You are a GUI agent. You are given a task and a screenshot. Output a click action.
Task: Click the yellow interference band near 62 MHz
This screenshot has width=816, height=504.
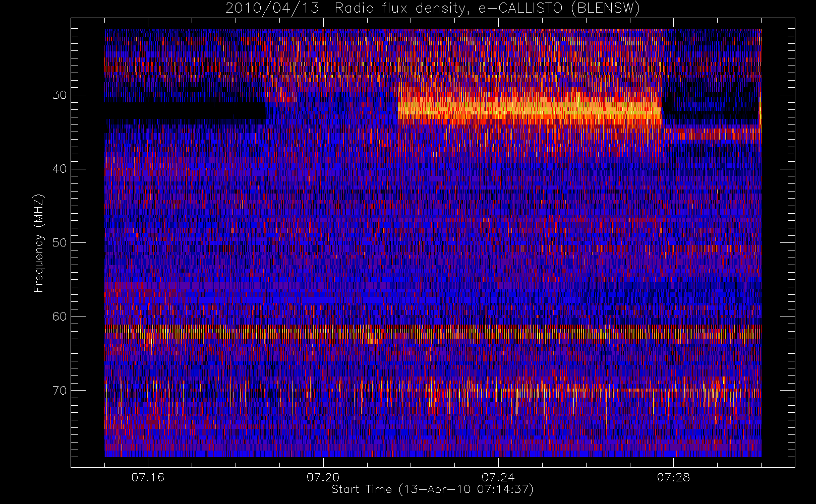433,333
